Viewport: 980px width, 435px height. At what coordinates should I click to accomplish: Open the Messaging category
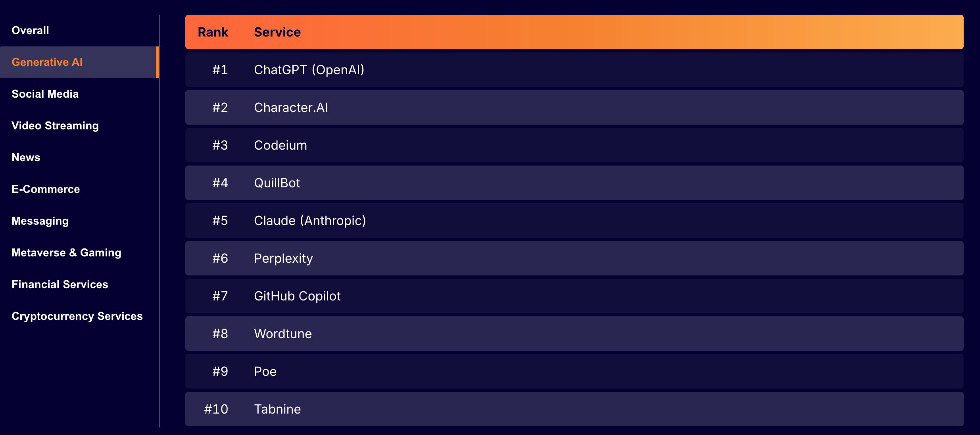click(40, 221)
